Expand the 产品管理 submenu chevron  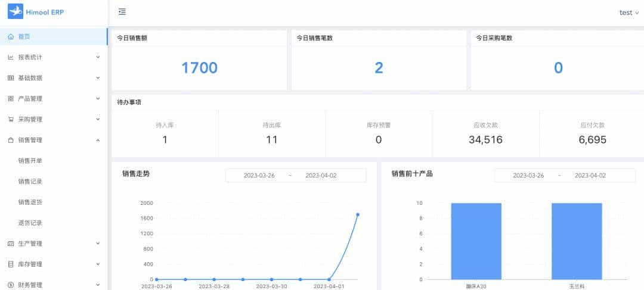[x=98, y=99]
